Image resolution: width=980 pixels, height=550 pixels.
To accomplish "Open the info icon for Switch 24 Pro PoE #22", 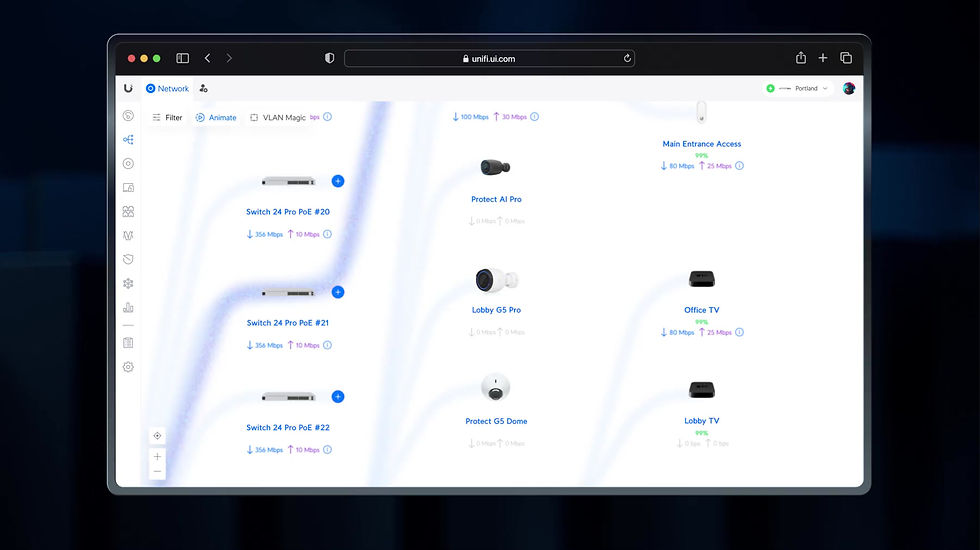I will coord(328,449).
